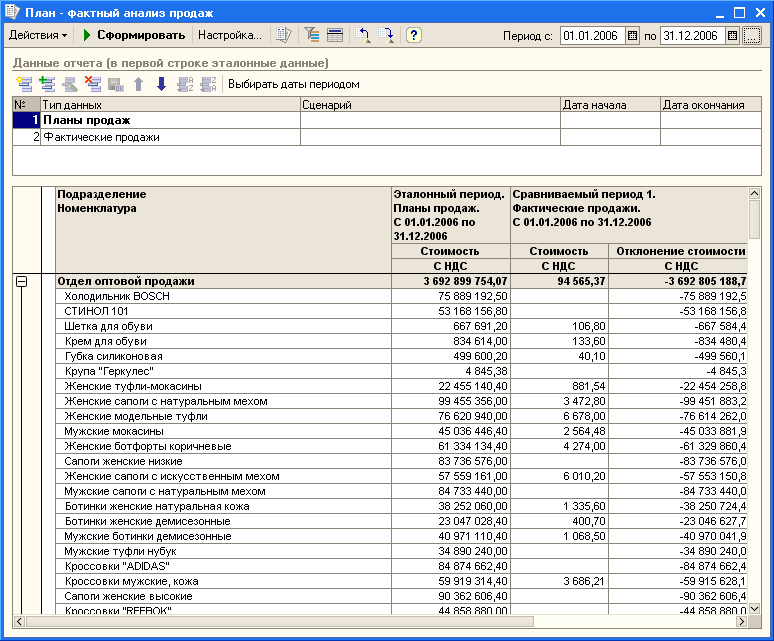The height and width of the screenshot is (641, 774).
Task: Click the horizontal scrollbar thumb
Action: 279,621
